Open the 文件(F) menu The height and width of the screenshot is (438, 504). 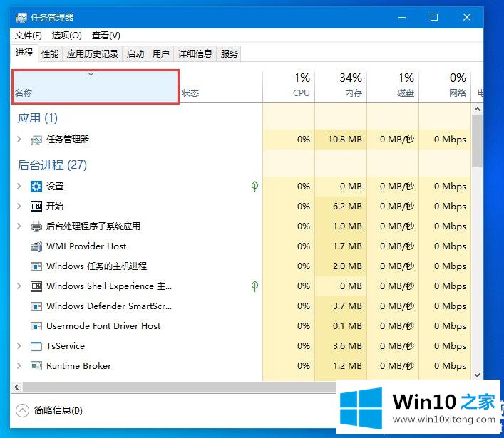point(29,36)
